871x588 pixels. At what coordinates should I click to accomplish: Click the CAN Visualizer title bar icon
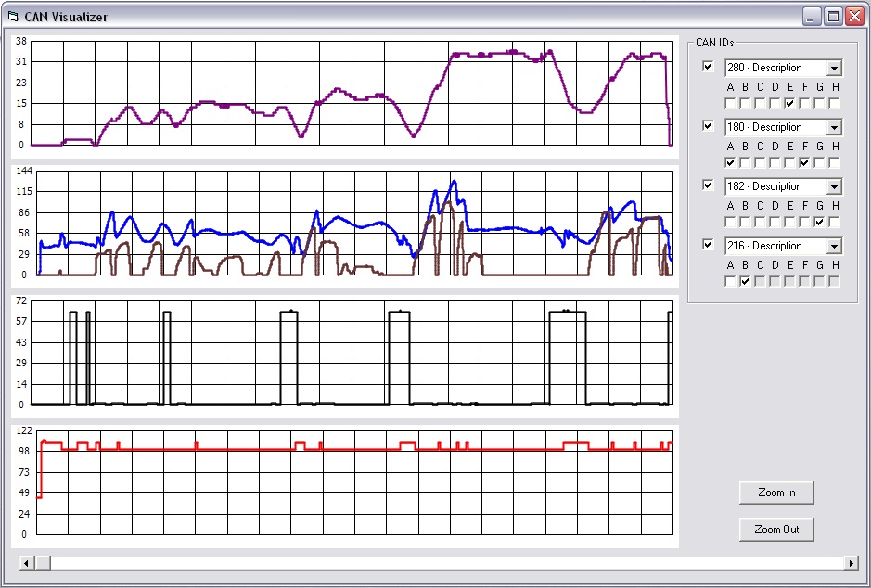pyautogui.click(x=13, y=17)
